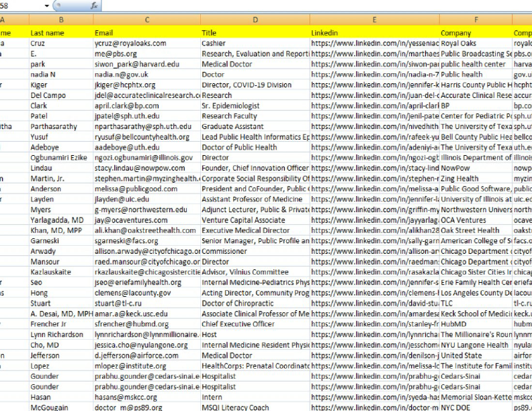Screen dimensions: 532x411
Task: Select email melissa@publicgood.com
Action: coord(147,189)
